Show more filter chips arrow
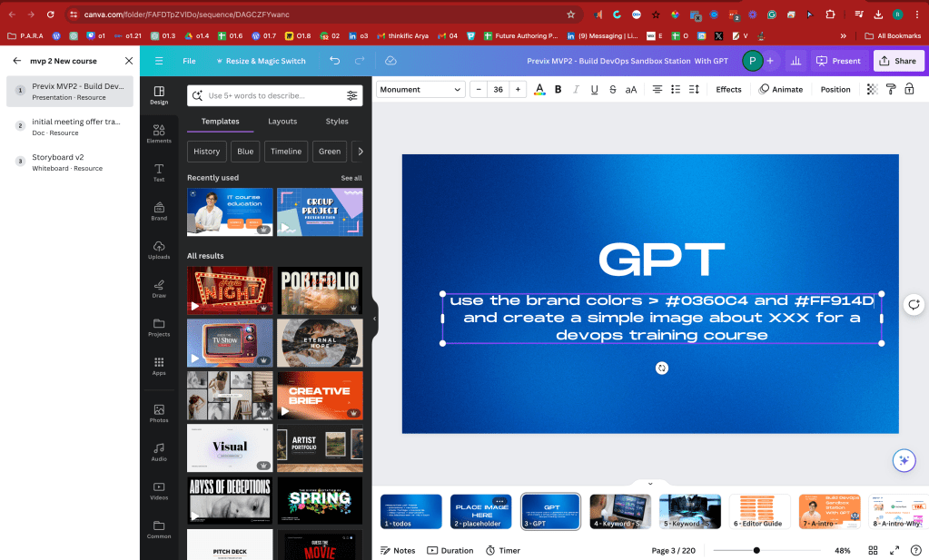929x560 pixels. (x=360, y=152)
